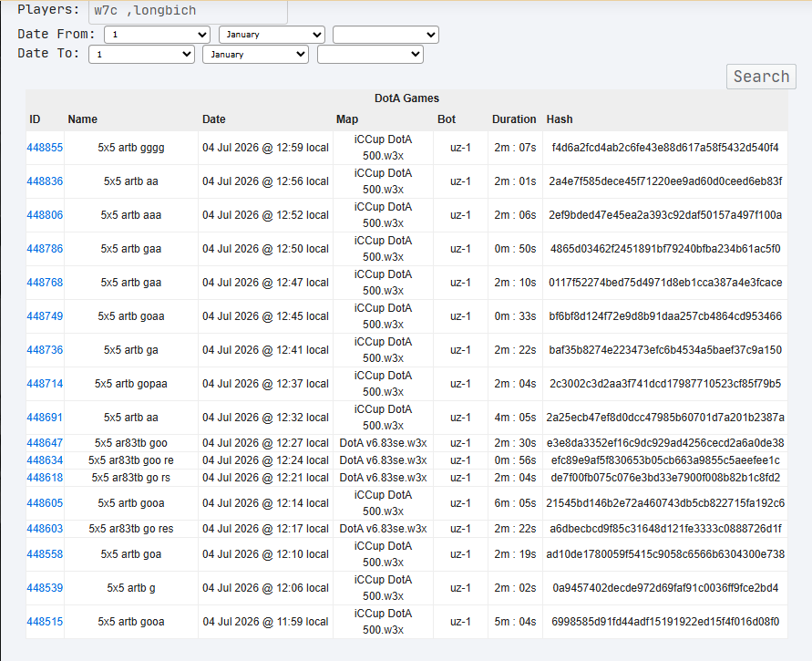Viewport: 812px width, 661px height.
Task: Click the Duration column header
Action: [514, 119]
